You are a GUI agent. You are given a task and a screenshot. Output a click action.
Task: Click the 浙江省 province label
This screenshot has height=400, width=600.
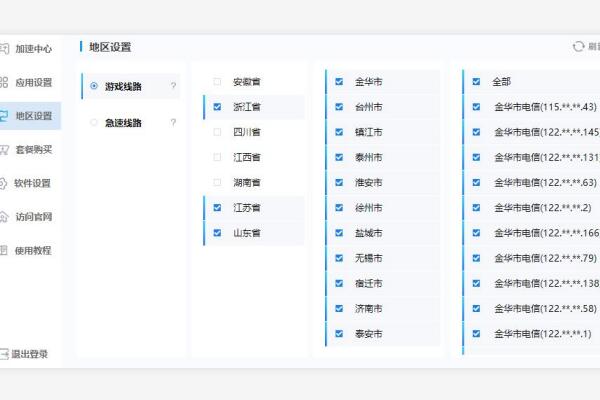(x=247, y=107)
